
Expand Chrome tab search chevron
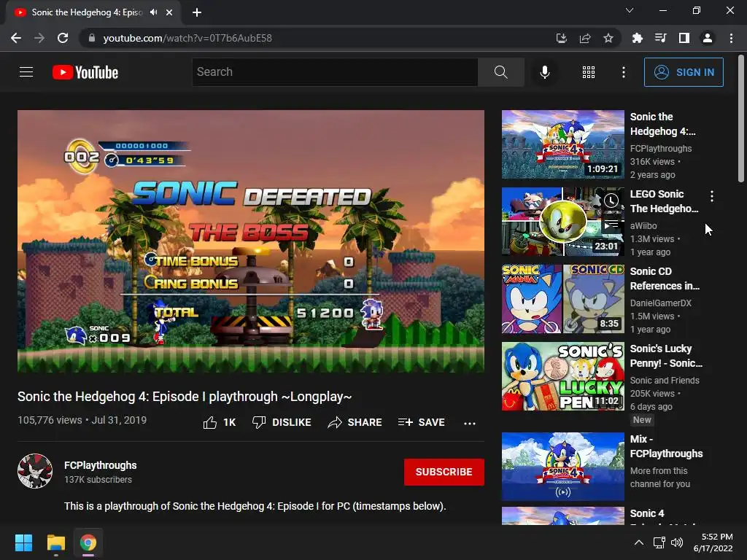coord(630,10)
